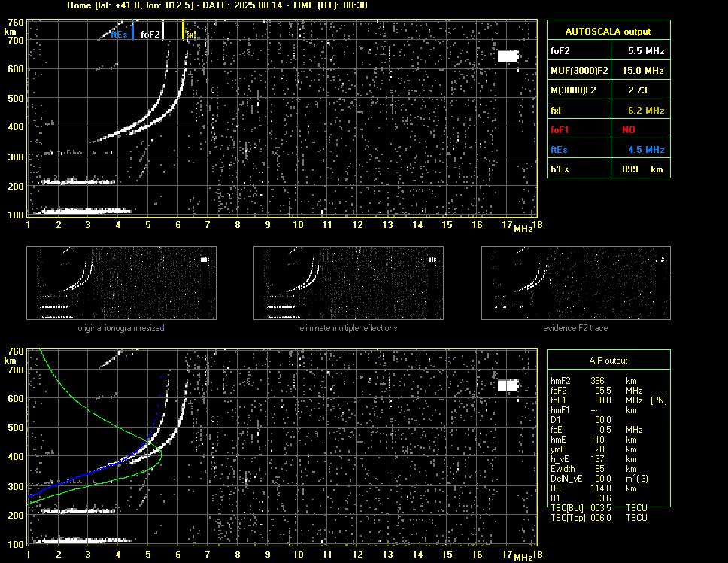The width and height of the screenshot is (728, 563).
Task: Open the original ionogram resized thumbnail
Action: [121, 283]
